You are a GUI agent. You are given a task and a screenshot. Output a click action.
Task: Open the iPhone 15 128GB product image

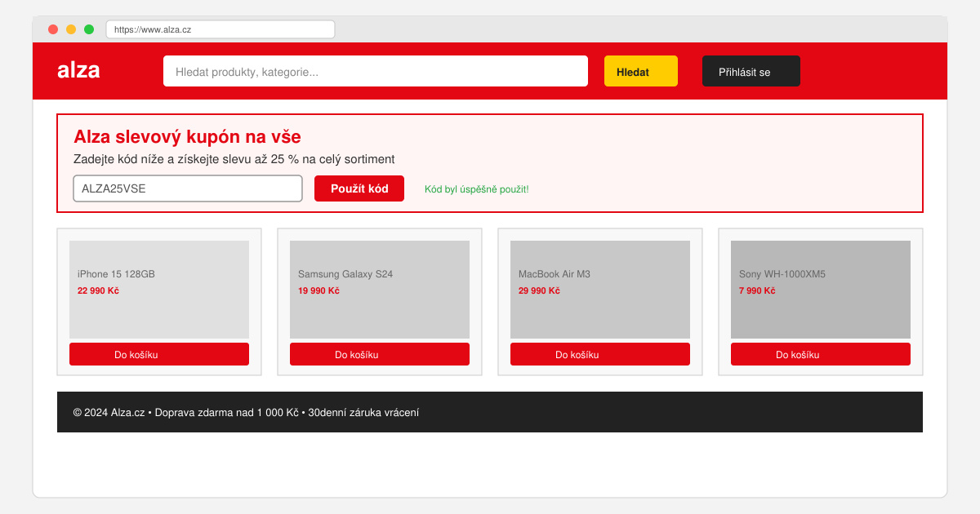pyautogui.click(x=159, y=290)
